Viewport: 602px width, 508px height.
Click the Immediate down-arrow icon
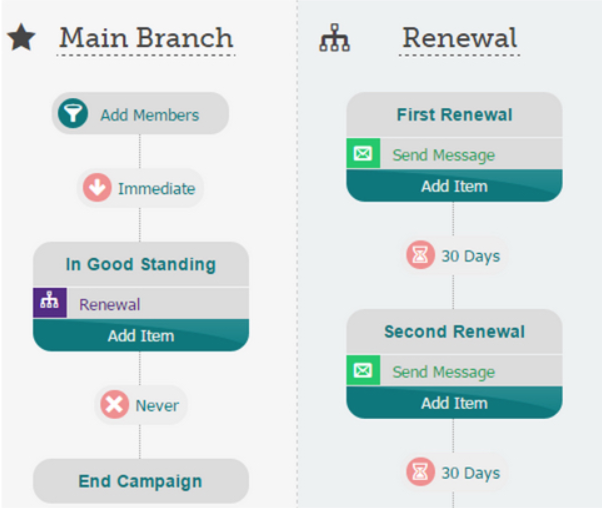coord(97,188)
